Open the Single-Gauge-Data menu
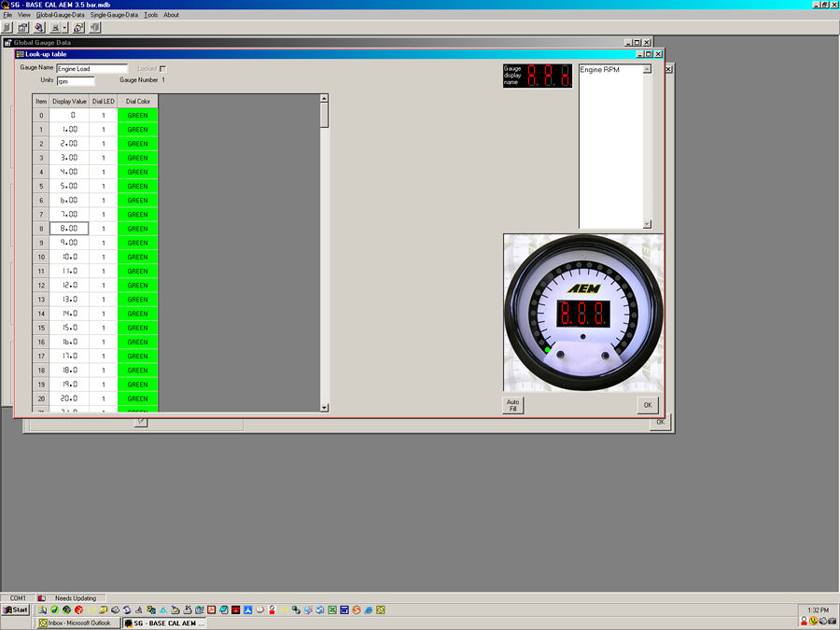The width and height of the screenshot is (840, 630). (x=114, y=15)
